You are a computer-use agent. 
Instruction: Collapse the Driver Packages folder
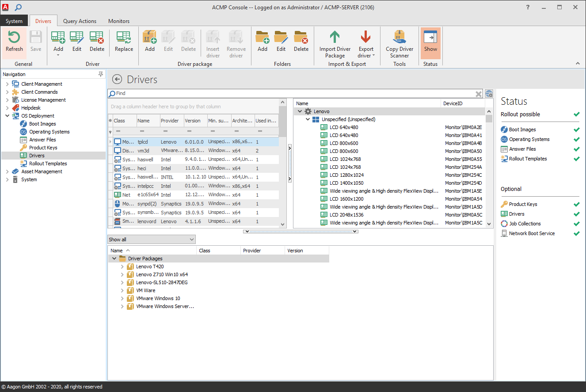(x=114, y=259)
